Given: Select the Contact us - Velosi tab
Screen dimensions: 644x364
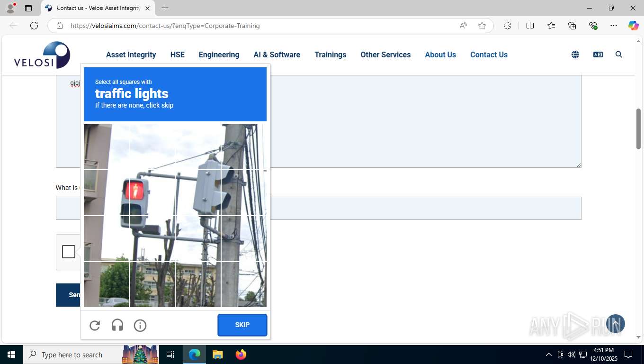Looking at the screenshot, I should (x=97, y=8).
